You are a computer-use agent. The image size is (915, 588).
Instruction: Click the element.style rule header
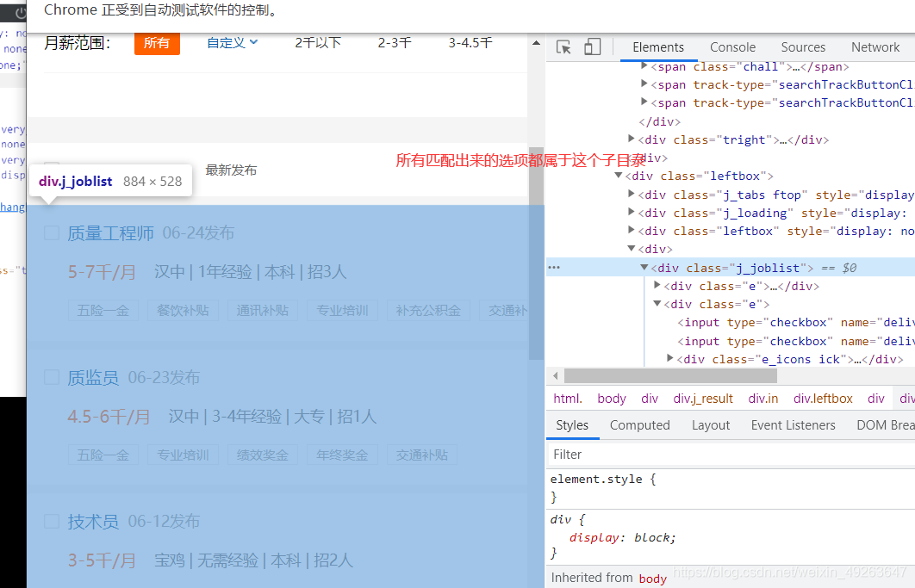click(x=603, y=479)
